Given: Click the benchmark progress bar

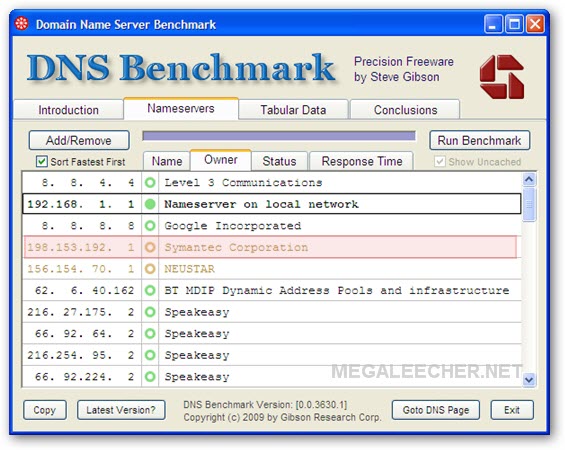Looking at the screenshot, I should (x=279, y=136).
